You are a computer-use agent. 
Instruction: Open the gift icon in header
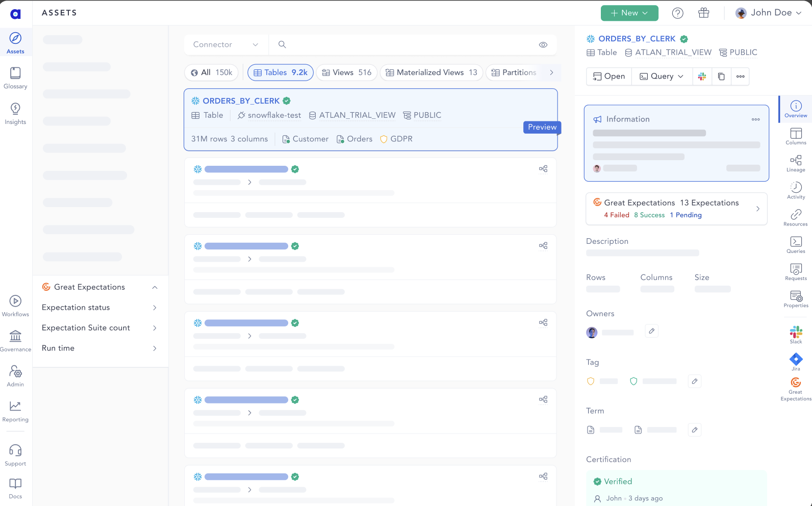704,13
